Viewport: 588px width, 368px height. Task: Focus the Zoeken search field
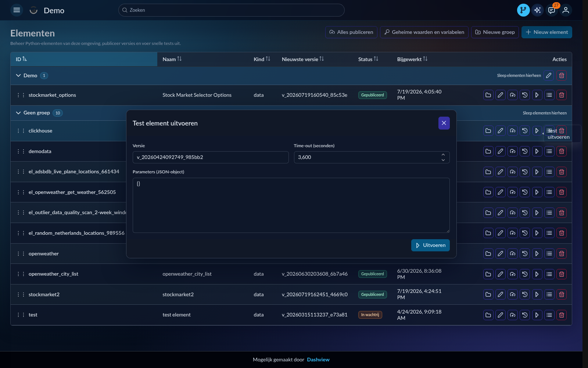(x=232, y=10)
